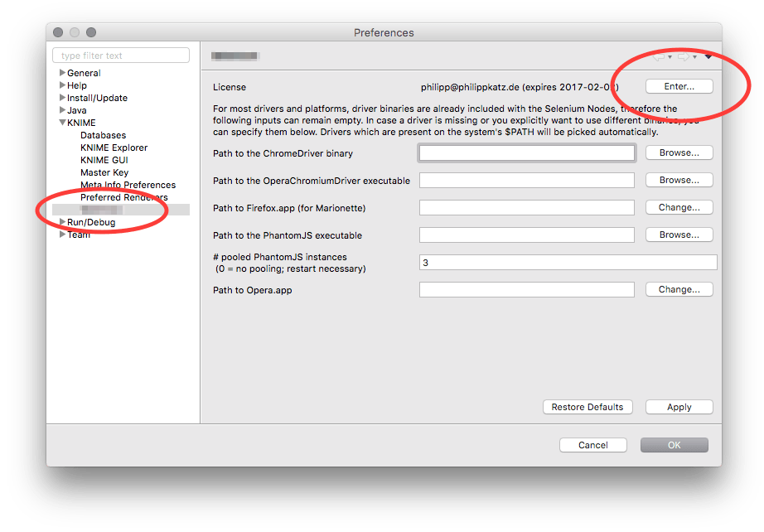Image resolution: width=764 pixels, height=532 pixels.
Task: Click the Firefox.app path field
Action: (527, 207)
